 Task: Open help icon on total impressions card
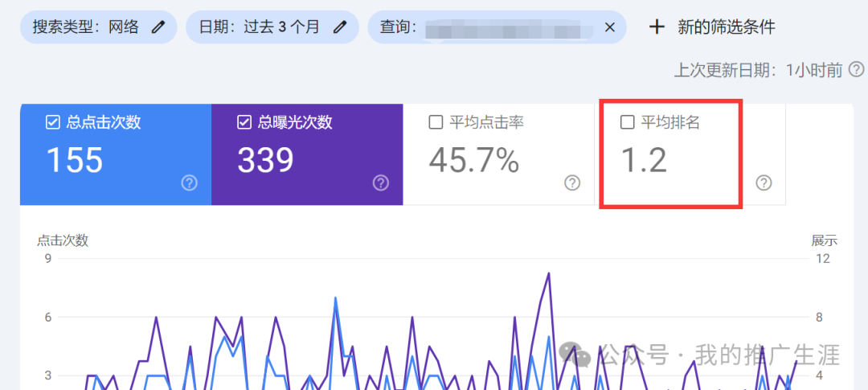[381, 183]
